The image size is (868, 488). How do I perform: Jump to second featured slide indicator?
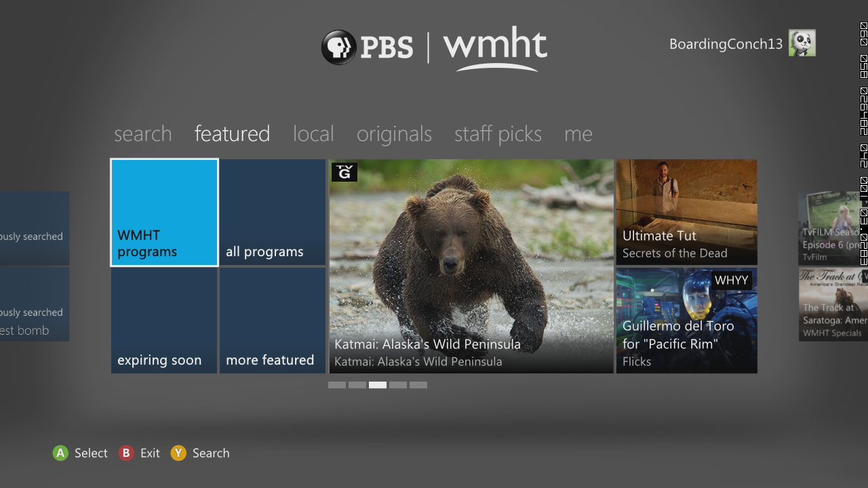[x=357, y=385]
